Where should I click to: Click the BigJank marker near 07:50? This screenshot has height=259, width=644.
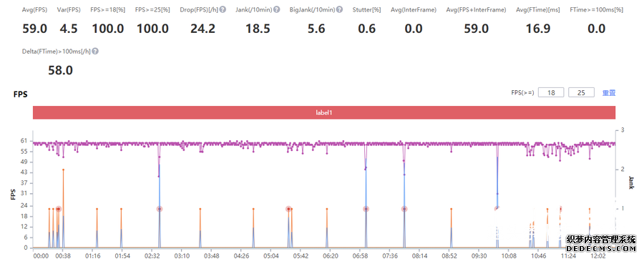pos(404,209)
